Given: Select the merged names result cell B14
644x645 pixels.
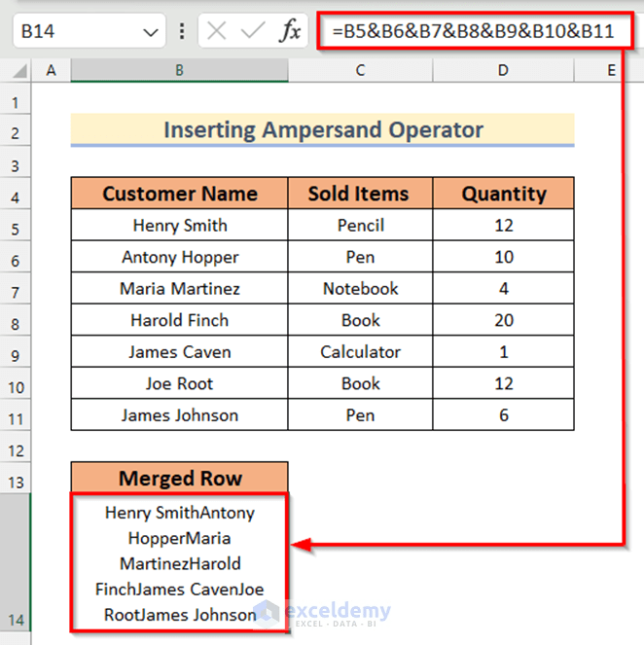Looking at the screenshot, I should point(180,562).
